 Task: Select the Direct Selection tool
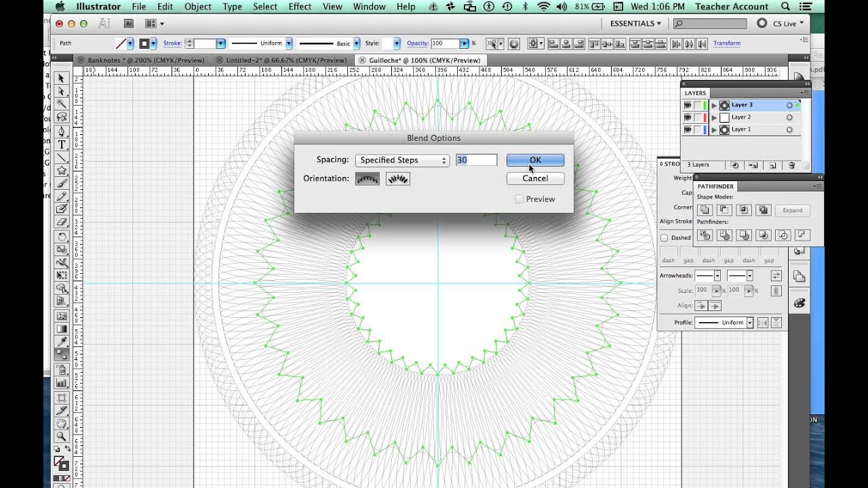click(x=62, y=91)
